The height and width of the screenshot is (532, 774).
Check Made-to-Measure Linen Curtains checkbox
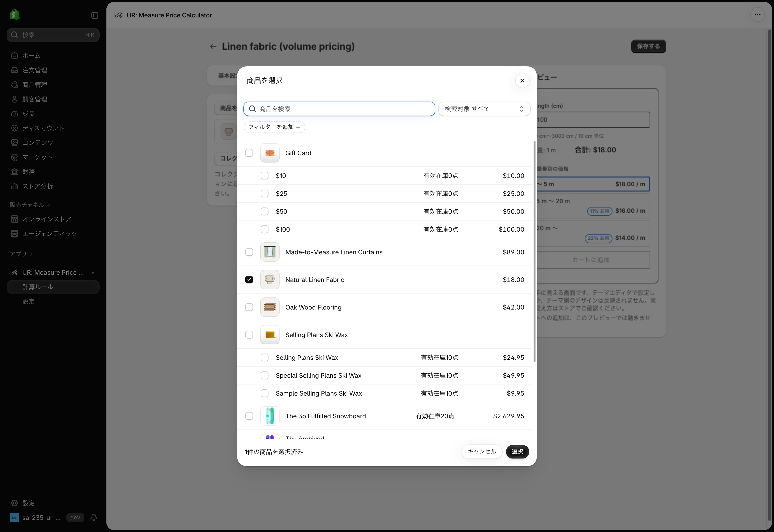coord(249,252)
